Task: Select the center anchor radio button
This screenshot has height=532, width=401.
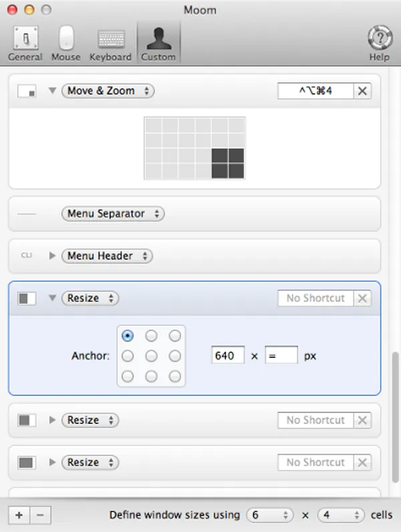Action: tap(151, 356)
